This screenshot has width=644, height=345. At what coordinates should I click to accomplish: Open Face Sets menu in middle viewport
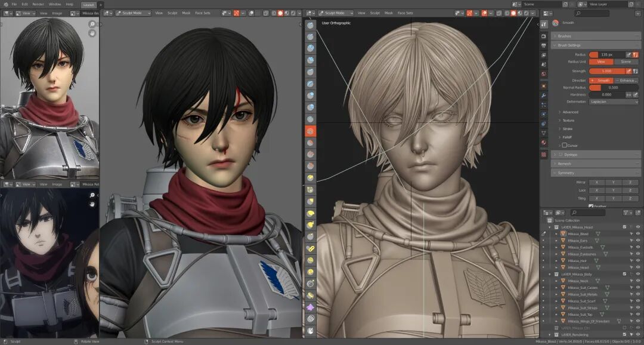[203, 13]
